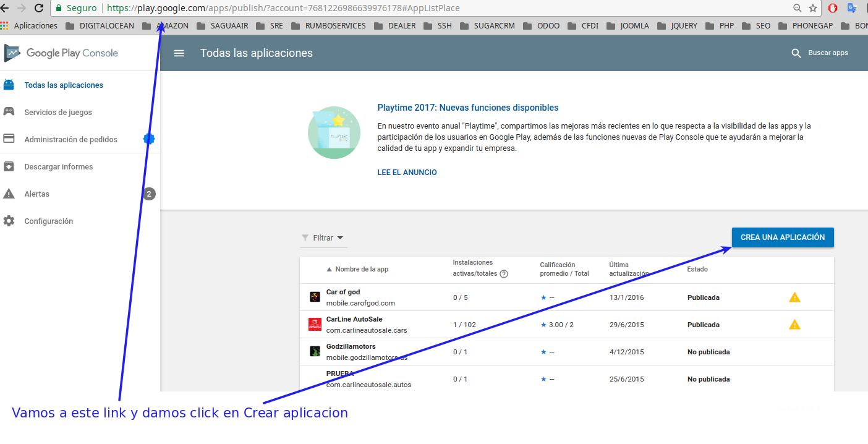Select Alertas in the sidebar
This screenshot has height=444, width=868.
(36, 194)
